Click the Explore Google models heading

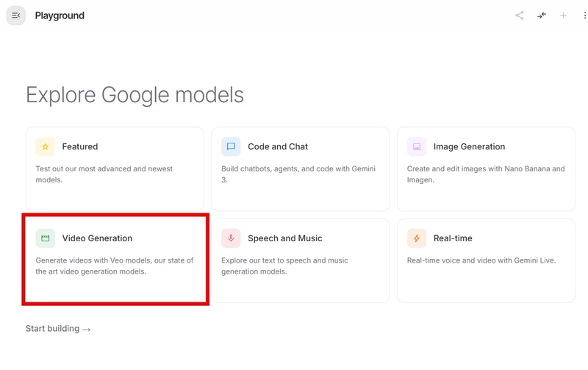coord(135,95)
